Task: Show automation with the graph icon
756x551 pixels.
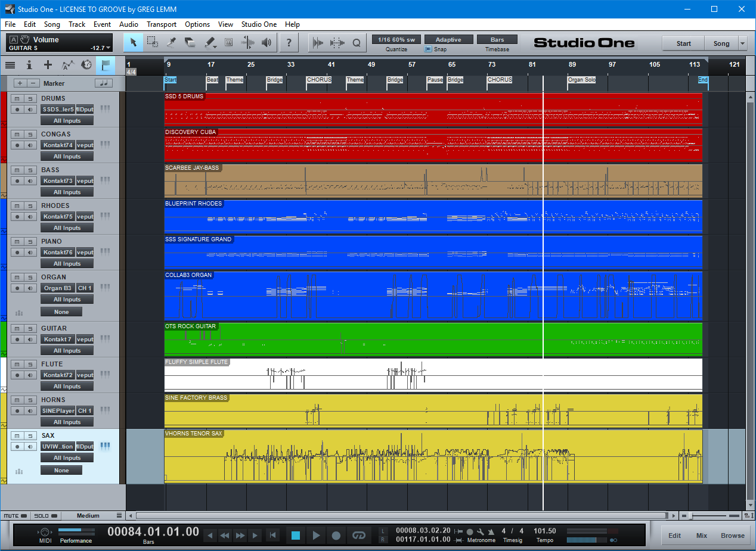Action: coord(68,65)
